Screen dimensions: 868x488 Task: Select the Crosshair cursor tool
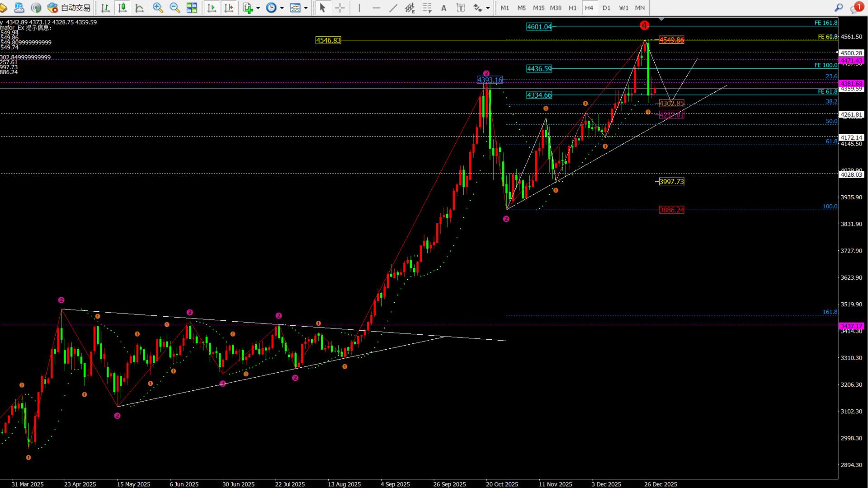[340, 8]
